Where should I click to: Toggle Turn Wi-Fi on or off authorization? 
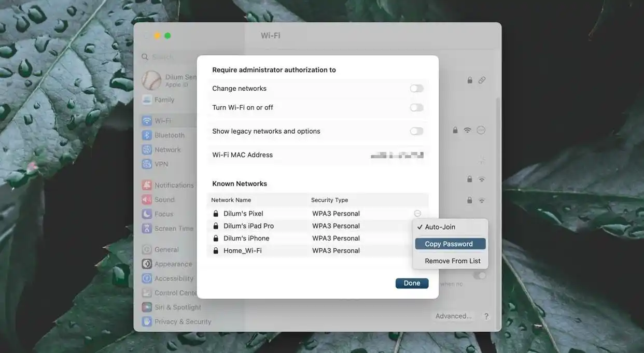click(x=416, y=107)
